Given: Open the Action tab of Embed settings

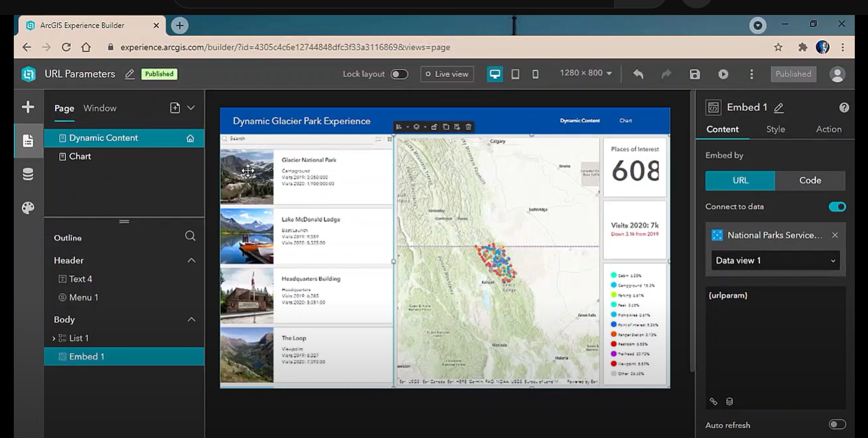Looking at the screenshot, I should click(x=828, y=130).
